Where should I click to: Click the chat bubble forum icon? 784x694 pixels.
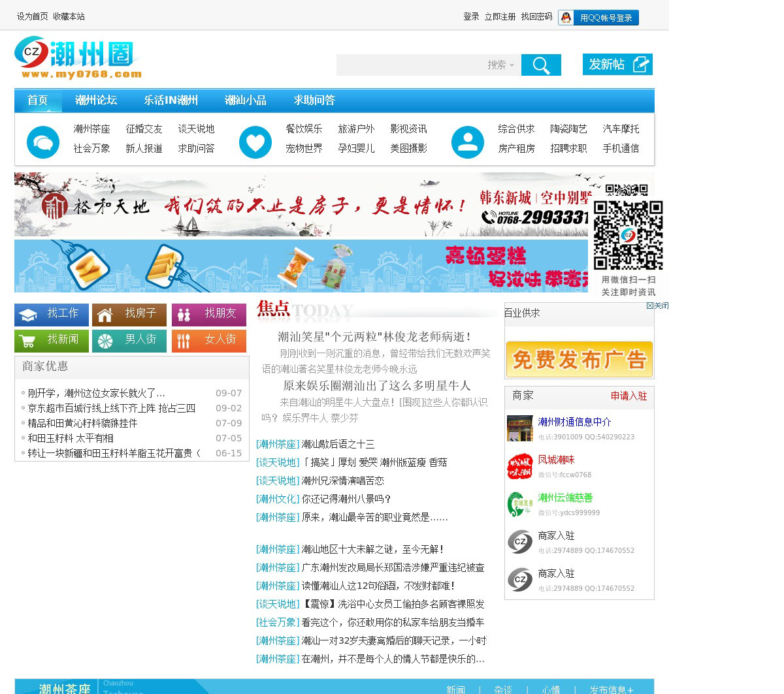(x=43, y=142)
